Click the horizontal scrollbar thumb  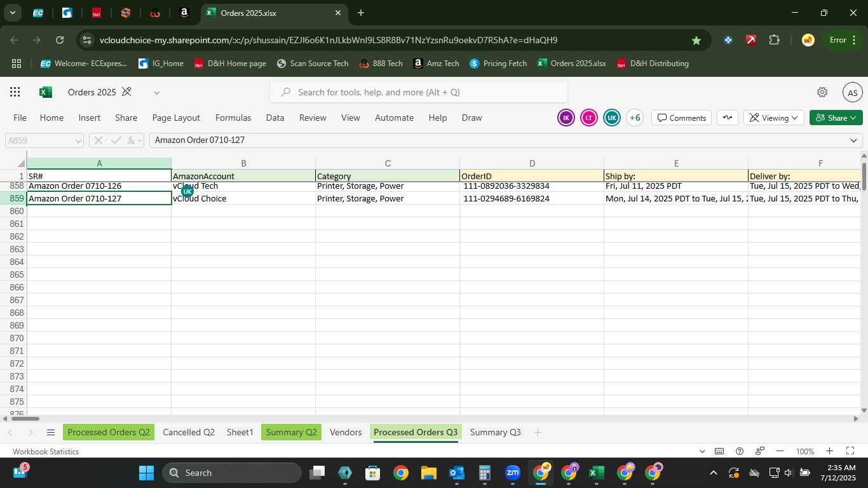click(25, 418)
